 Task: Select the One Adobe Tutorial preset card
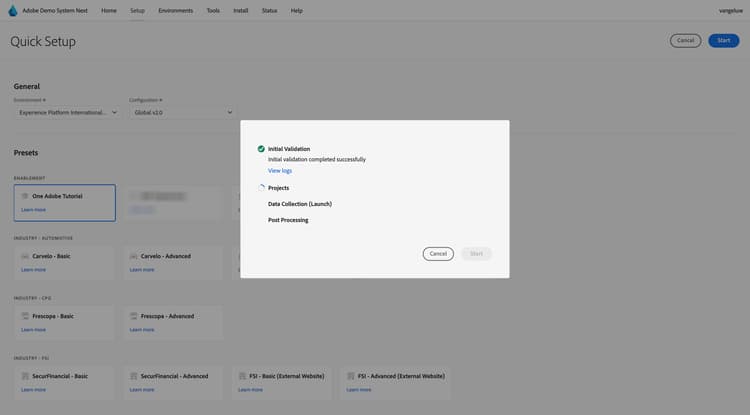[65, 203]
